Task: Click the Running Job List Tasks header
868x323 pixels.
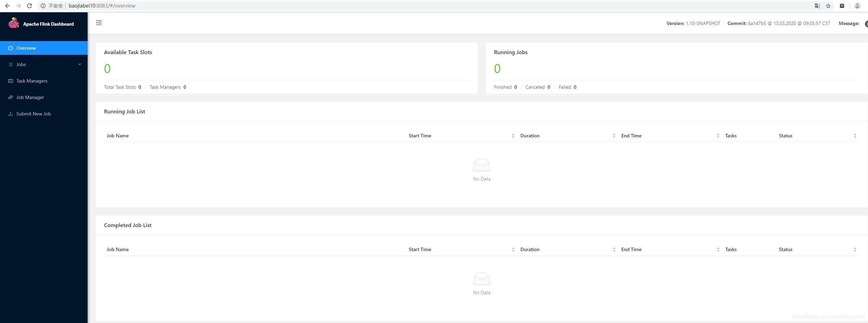Action: [731, 136]
